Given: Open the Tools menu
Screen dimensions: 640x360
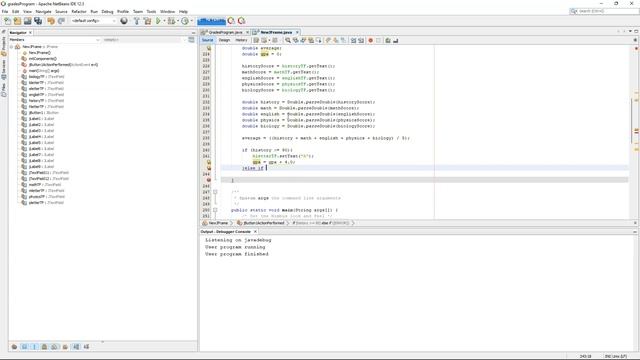Looking at the screenshot, I should coord(151,11).
